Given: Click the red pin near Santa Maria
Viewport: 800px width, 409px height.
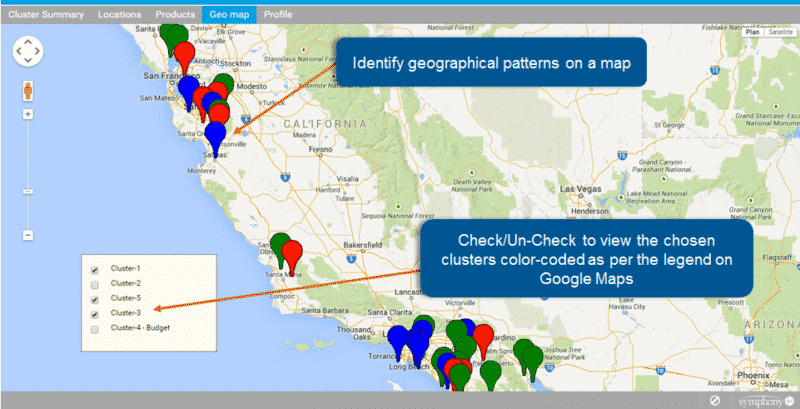Looking at the screenshot, I should click(291, 242).
